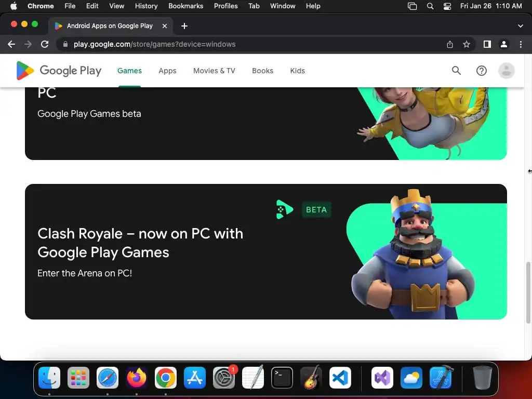Bookmark this tab with the star
This screenshot has height=399, width=532.
(x=467, y=44)
